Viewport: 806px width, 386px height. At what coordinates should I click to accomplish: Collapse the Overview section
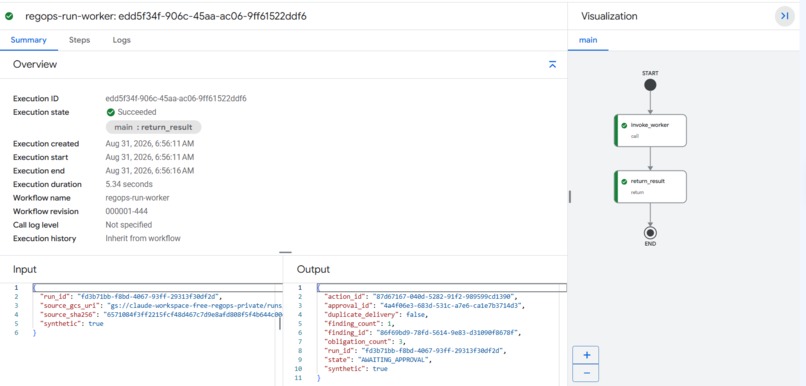pyautogui.click(x=553, y=65)
